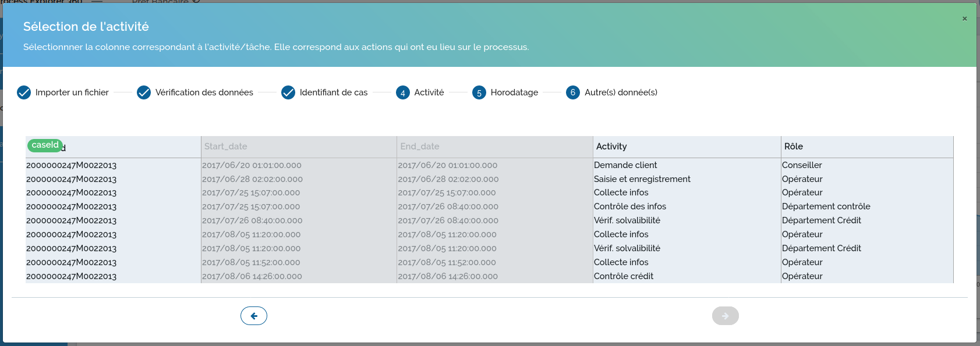Click the Demande client activity cell

(625, 165)
